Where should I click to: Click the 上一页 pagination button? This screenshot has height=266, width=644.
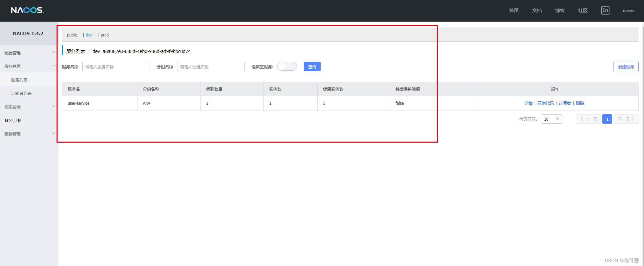pyautogui.click(x=588, y=119)
